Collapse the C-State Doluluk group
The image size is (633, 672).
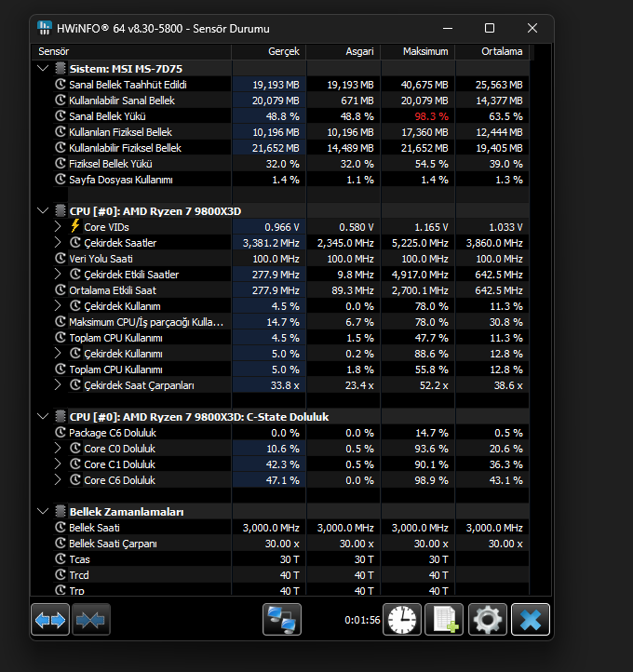(x=43, y=417)
